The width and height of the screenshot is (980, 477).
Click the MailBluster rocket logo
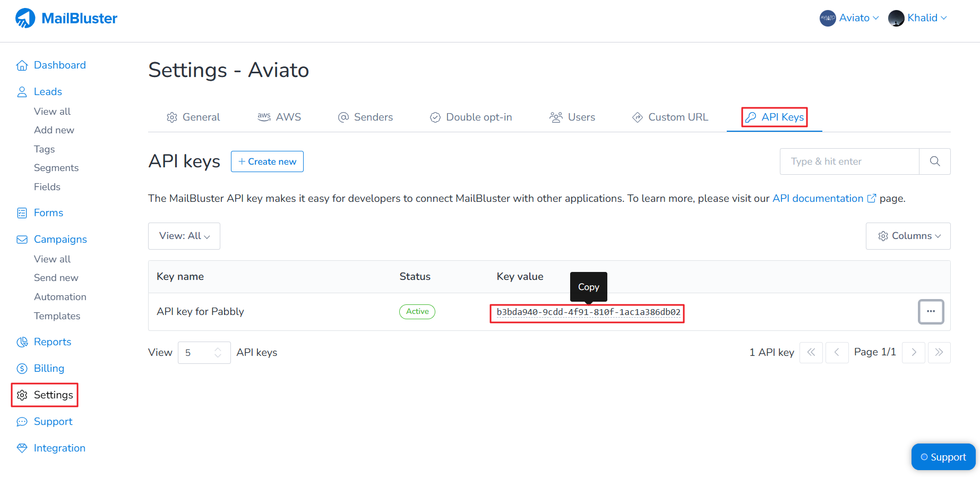tap(25, 18)
